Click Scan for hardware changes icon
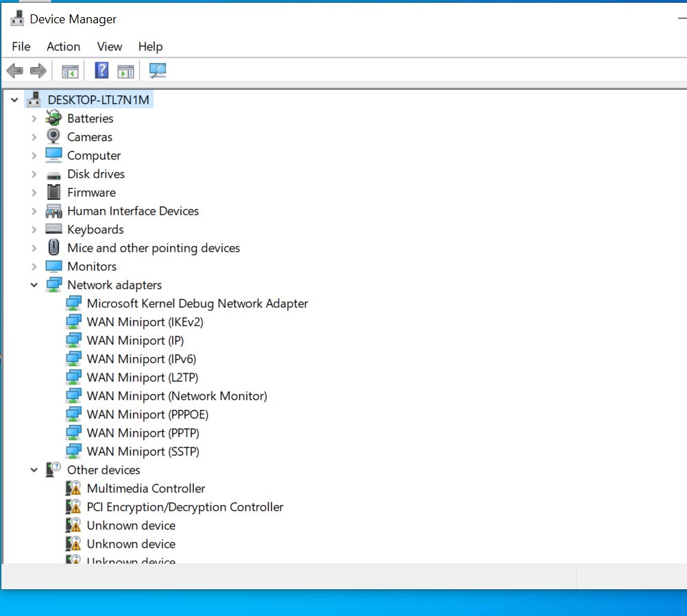This screenshot has width=687, height=616. pyautogui.click(x=158, y=71)
